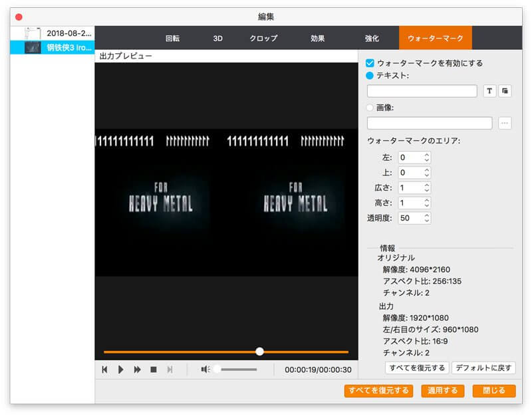Image resolution: width=532 pixels, height=416 pixels.
Task: Click the watermark text input field
Action: pyautogui.click(x=422, y=91)
